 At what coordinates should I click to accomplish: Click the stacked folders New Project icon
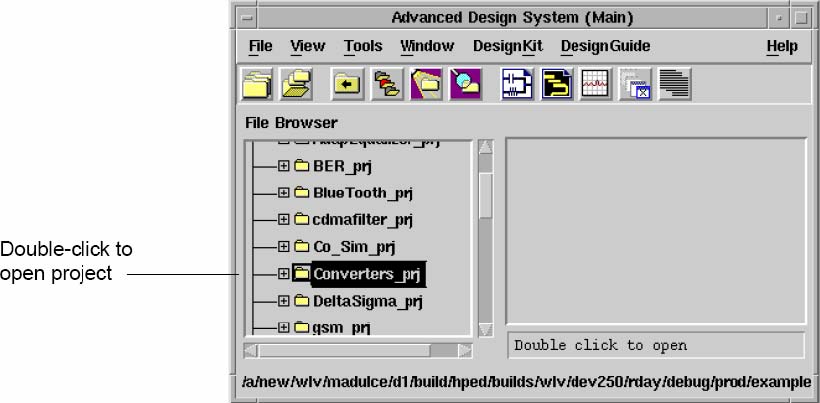[x=257, y=84]
